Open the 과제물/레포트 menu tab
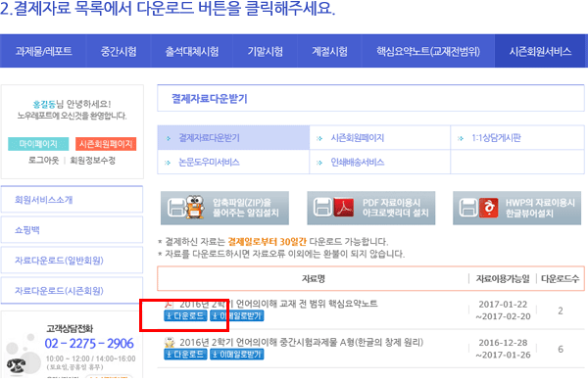This screenshot has width=588, height=382. click(43, 51)
